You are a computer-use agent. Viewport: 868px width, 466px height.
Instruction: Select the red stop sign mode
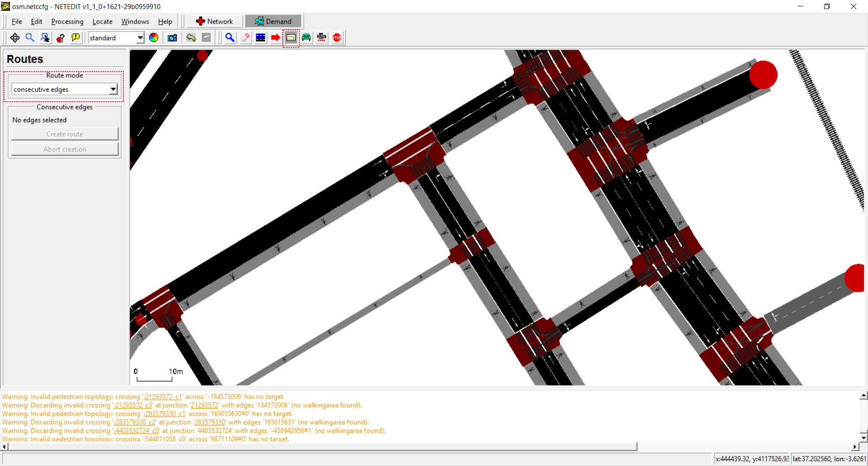click(x=337, y=38)
